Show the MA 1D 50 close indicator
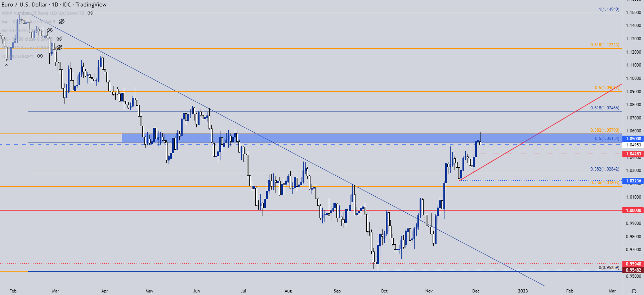This screenshot has height=295, width=644. pos(59,39)
